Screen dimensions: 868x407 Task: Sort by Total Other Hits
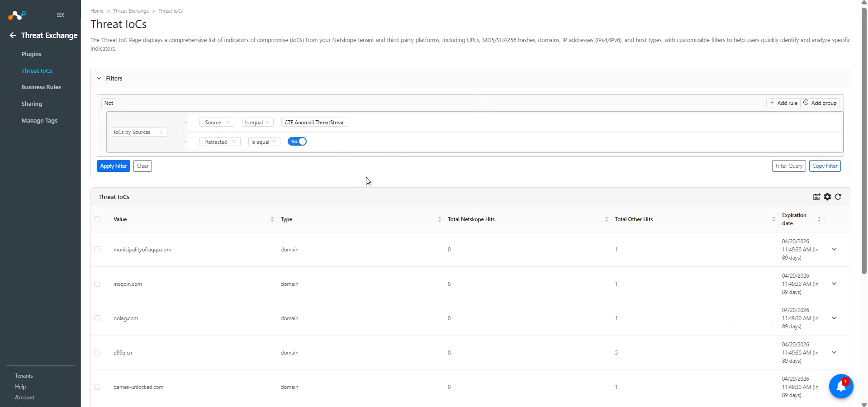point(773,219)
